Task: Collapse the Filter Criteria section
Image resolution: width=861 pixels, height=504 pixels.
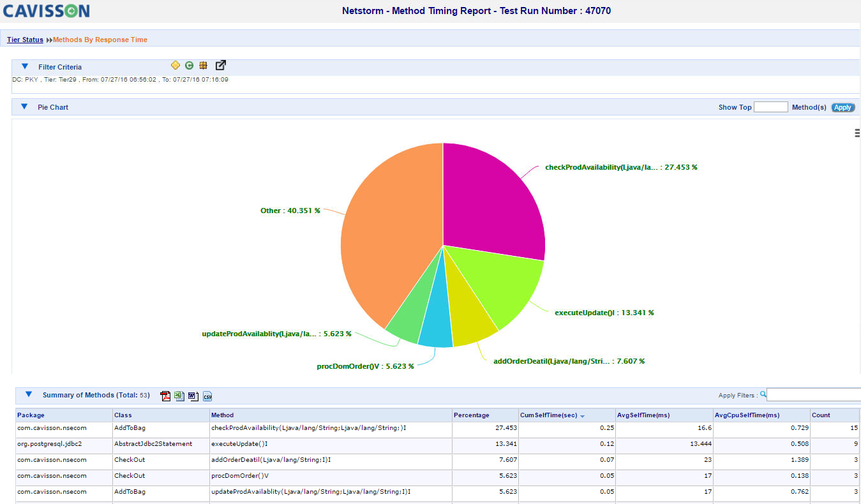Action: click(25, 66)
